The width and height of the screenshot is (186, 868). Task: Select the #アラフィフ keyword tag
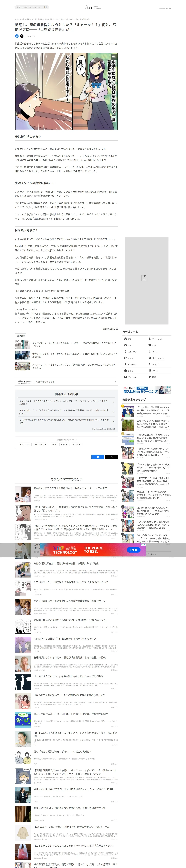point(25,444)
